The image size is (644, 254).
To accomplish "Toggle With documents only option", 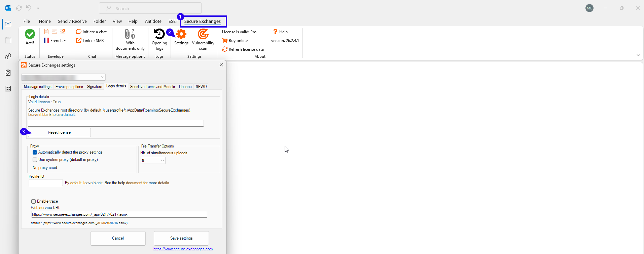I will point(130,40).
